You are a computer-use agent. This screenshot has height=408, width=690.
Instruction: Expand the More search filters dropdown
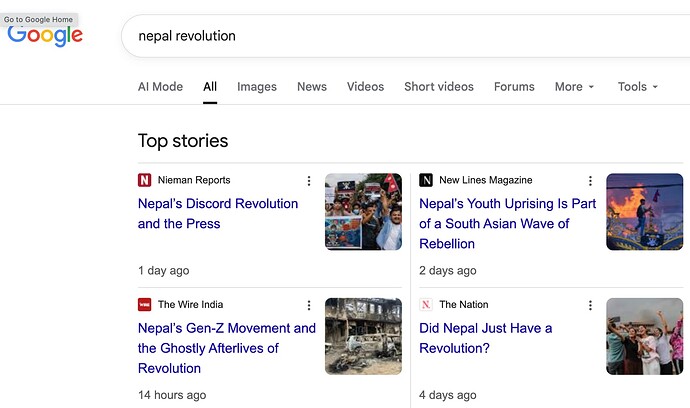574,87
